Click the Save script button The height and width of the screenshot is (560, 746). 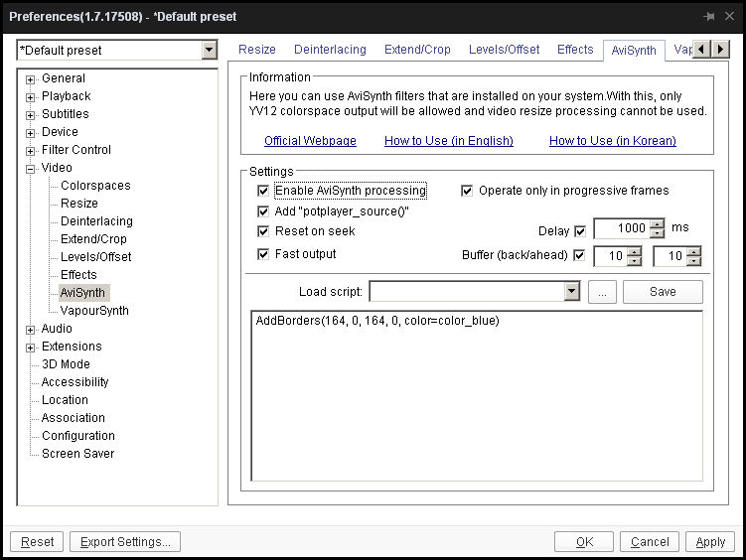pos(663,291)
